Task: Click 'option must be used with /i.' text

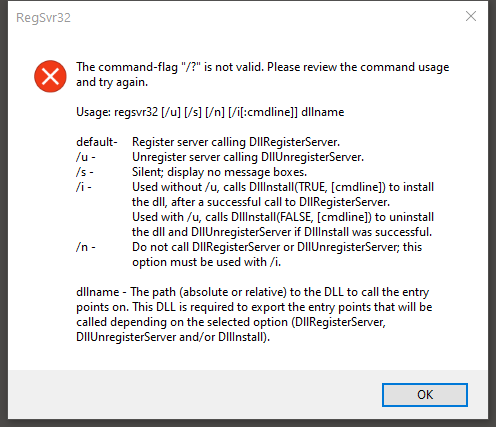Action: (x=206, y=262)
